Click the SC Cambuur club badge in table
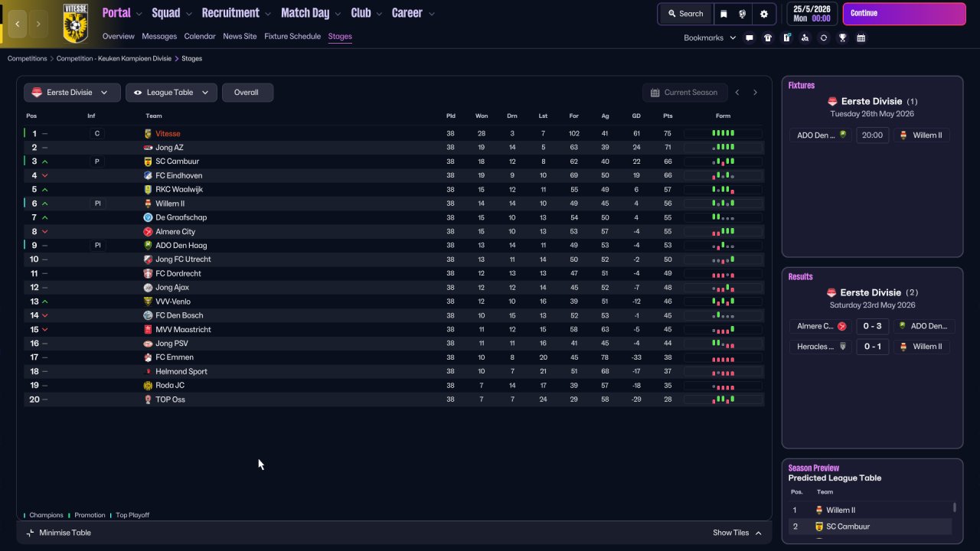 point(148,161)
